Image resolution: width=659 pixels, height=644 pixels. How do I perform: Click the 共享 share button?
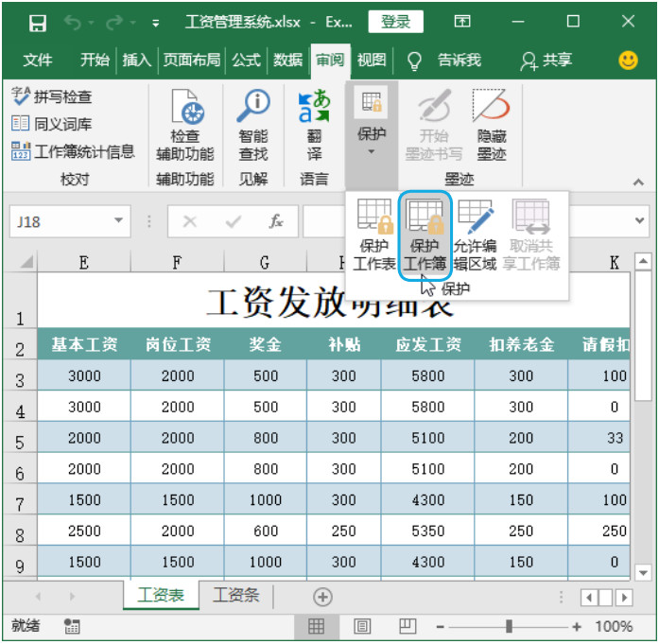coord(546,61)
